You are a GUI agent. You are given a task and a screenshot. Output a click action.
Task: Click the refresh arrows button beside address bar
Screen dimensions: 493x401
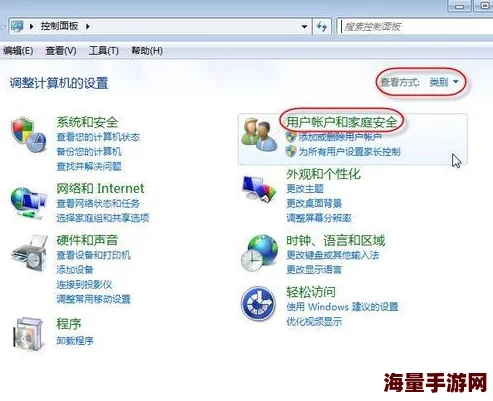coord(322,26)
